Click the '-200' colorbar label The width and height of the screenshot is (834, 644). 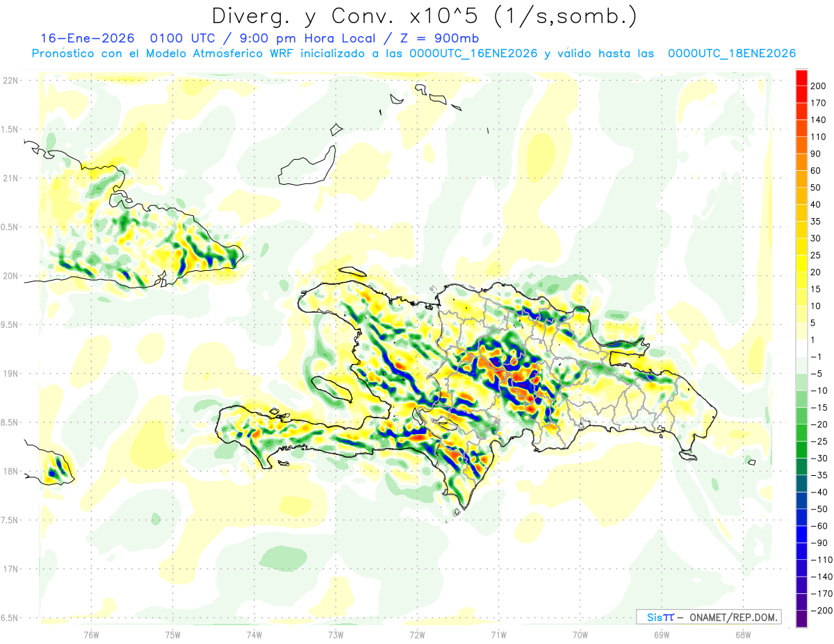tap(821, 611)
